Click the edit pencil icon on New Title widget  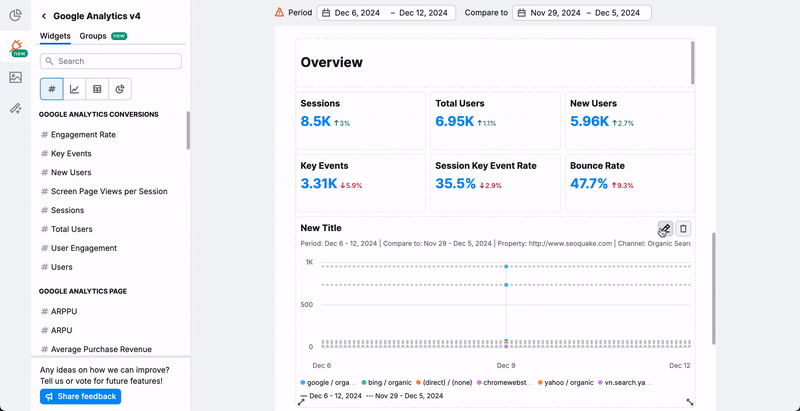[x=665, y=229]
